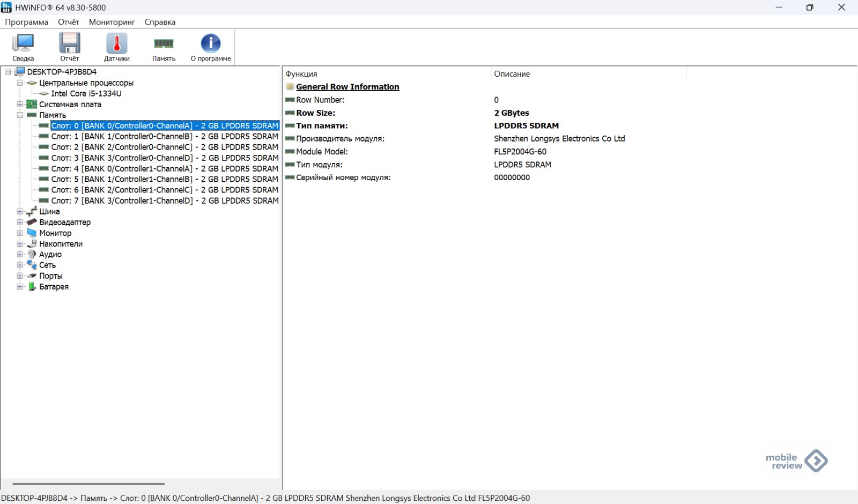858x504 pixels.
Task: Expand the Видеоадаптер tree node
Action: point(20,223)
